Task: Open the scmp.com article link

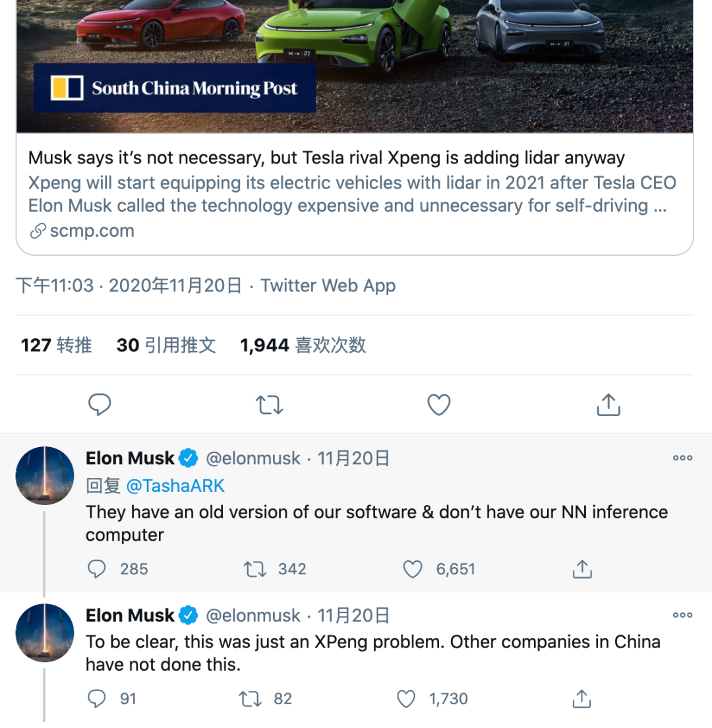Action: 92,231
